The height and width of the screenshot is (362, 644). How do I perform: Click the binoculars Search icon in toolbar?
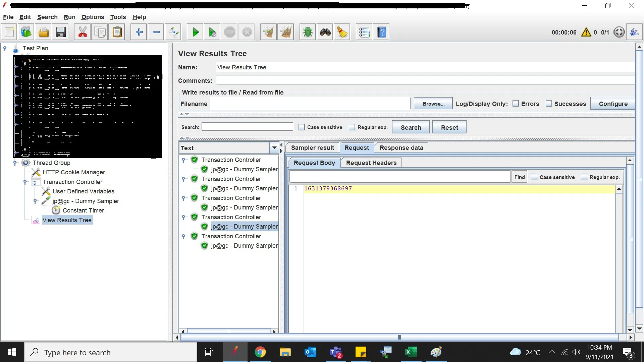pyautogui.click(x=325, y=32)
